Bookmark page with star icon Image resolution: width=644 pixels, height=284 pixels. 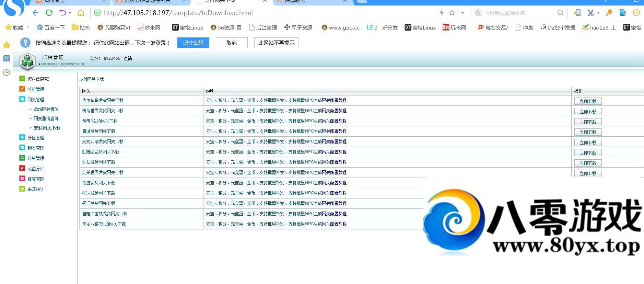coord(452,13)
